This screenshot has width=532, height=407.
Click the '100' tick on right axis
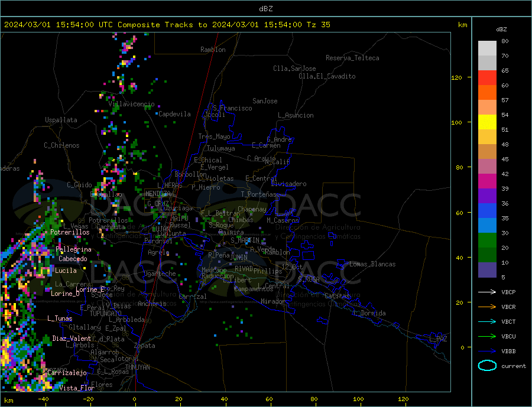pyautogui.click(x=456, y=122)
